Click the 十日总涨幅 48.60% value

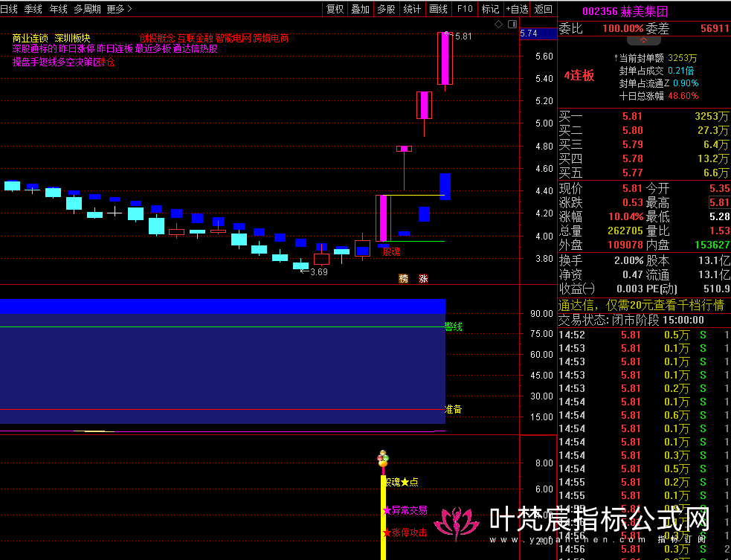683,96
